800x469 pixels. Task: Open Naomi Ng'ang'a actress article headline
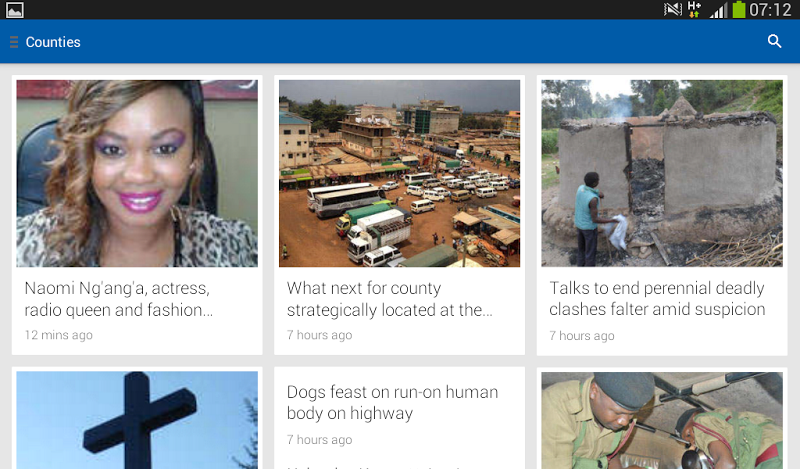click(x=118, y=299)
